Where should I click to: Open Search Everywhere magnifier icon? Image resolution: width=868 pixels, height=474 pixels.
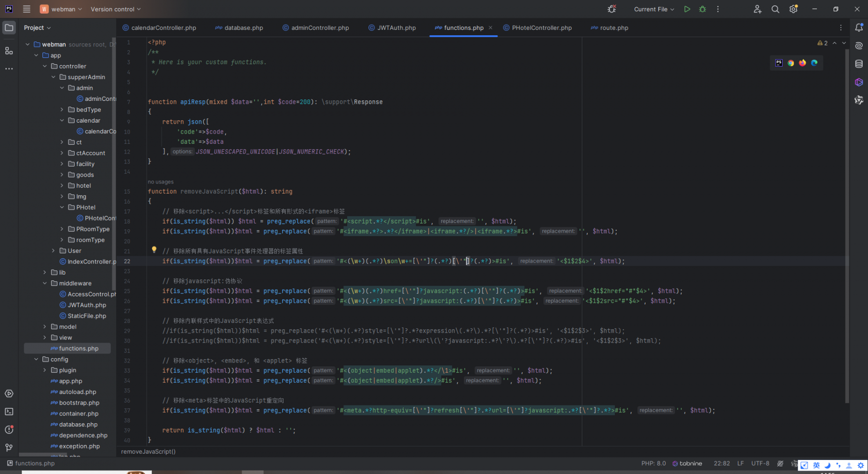tap(775, 9)
